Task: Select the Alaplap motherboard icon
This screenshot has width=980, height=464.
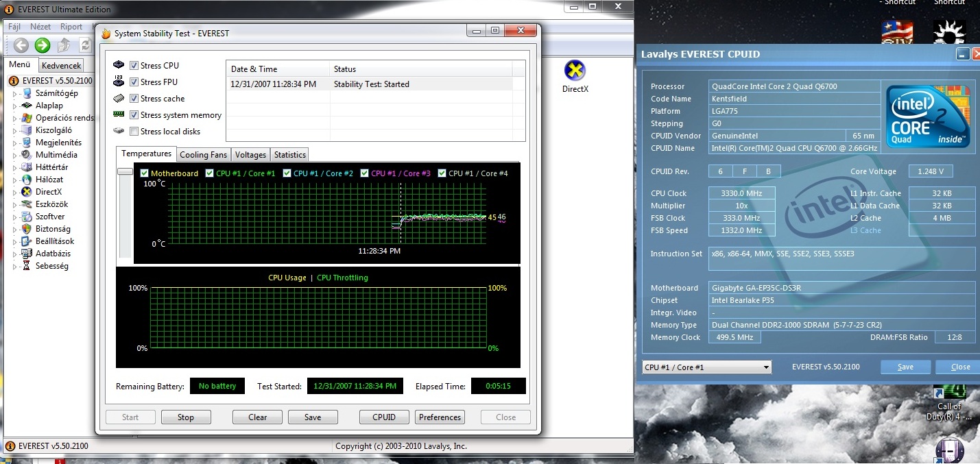Action: [27, 106]
